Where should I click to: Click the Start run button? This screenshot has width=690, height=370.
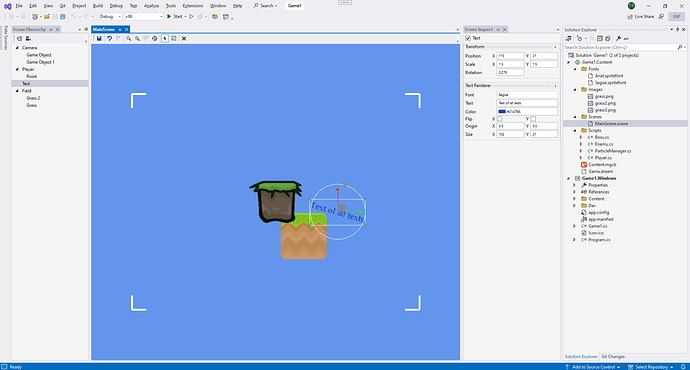(175, 16)
